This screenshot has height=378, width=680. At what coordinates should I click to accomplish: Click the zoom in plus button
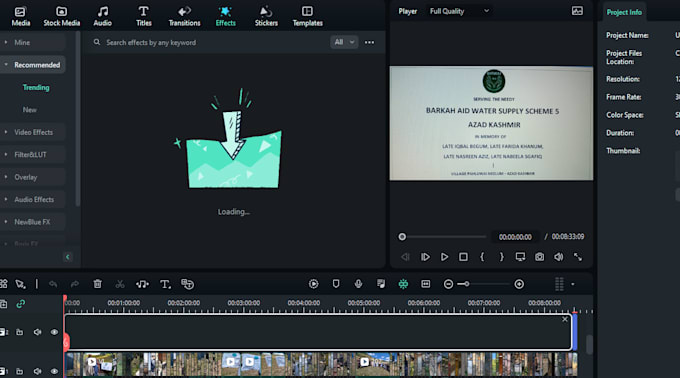pyautogui.click(x=519, y=284)
